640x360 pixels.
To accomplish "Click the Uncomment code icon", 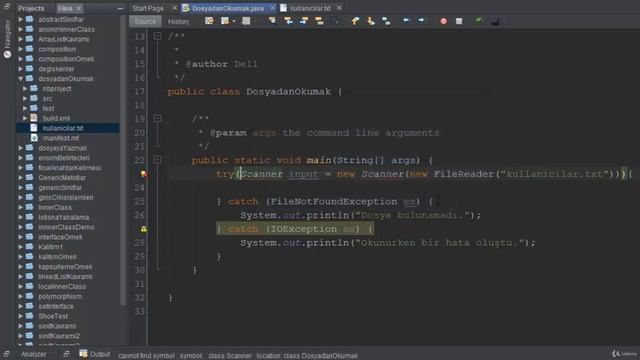I will tap(495, 21).
